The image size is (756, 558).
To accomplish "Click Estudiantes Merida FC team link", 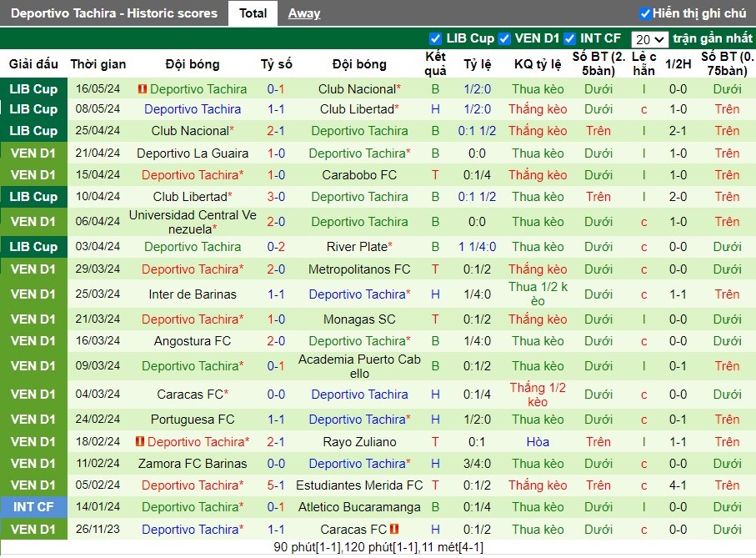I will 359,485.
